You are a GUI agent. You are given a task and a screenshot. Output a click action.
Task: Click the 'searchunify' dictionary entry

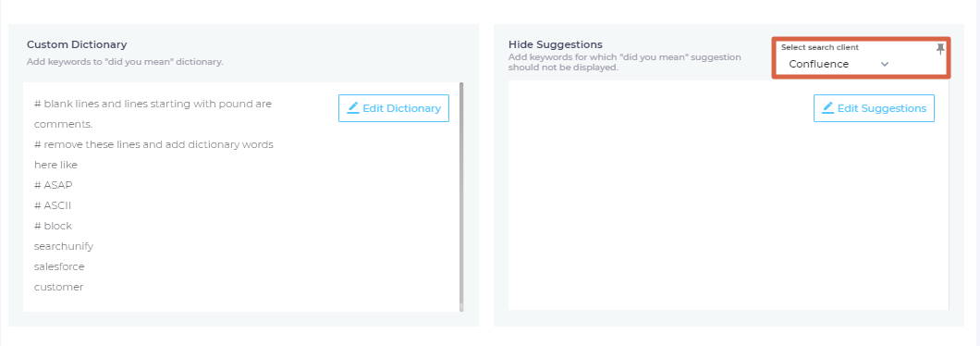coord(64,246)
